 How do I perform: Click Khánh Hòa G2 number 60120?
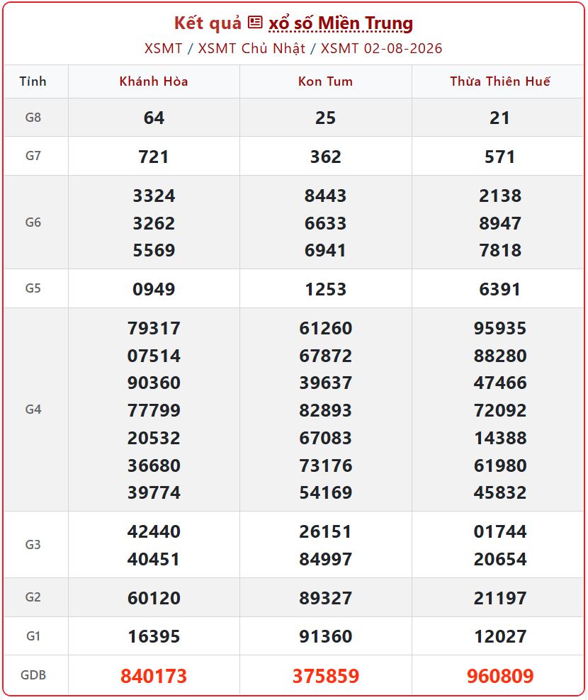(x=154, y=598)
